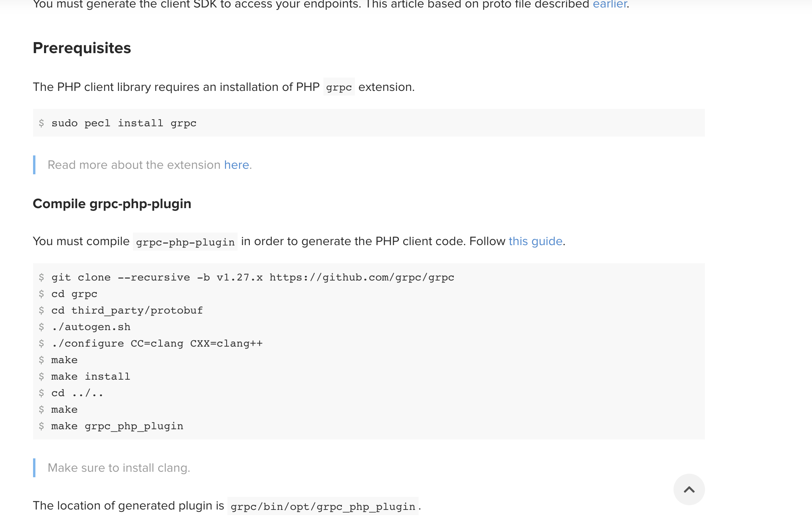Click the './configure CC=clang CXX=clang++' line
The height and width of the screenshot is (528, 812).
(157, 343)
